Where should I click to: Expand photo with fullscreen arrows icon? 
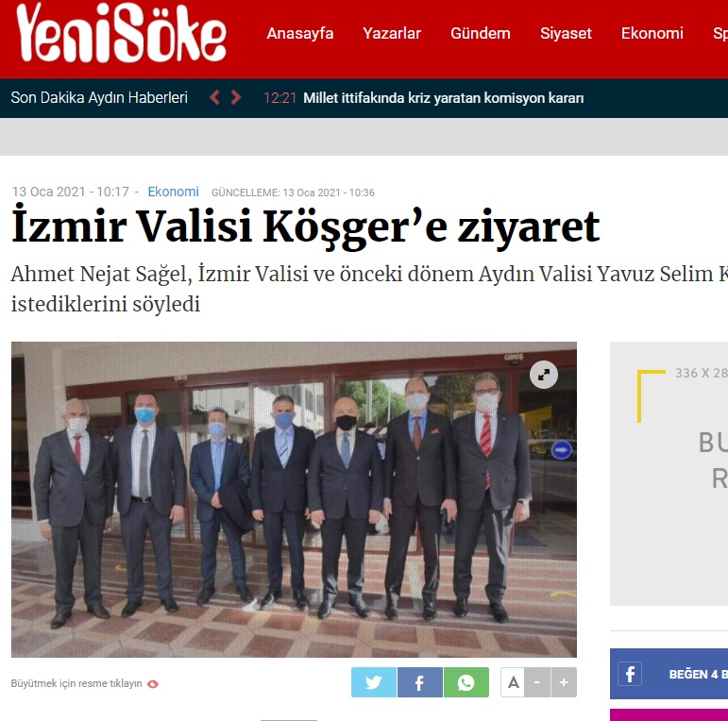[544, 375]
